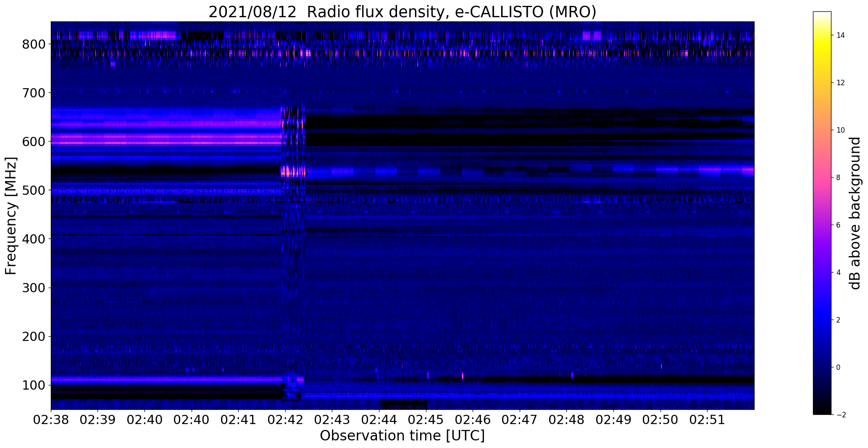Viewport: 868px width, 448px height.
Task: Click the 'Frequency [MHz]' y-axis label
Action: tap(11, 216)
